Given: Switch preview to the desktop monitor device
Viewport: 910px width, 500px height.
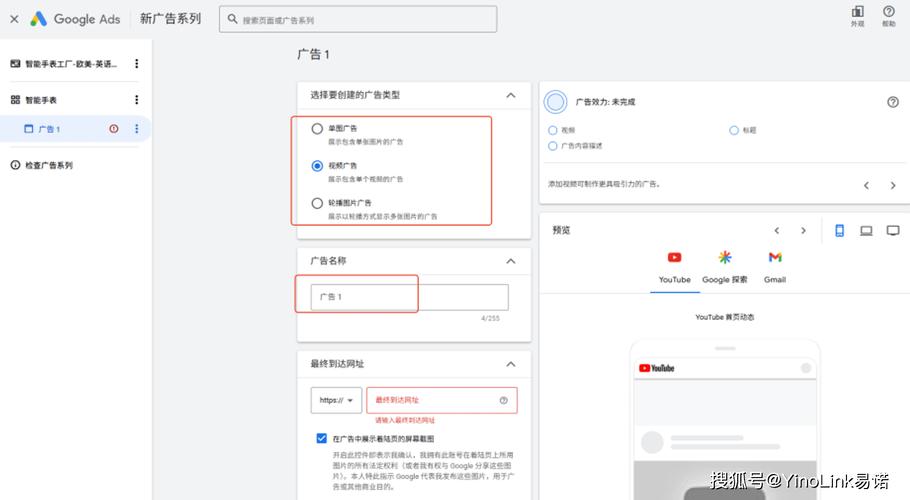Looking at the screenshot, I should [893, 231].
